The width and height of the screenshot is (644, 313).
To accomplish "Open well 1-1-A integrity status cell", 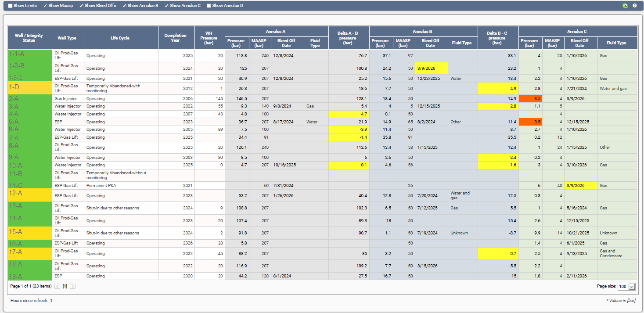I will click(29, 56).
